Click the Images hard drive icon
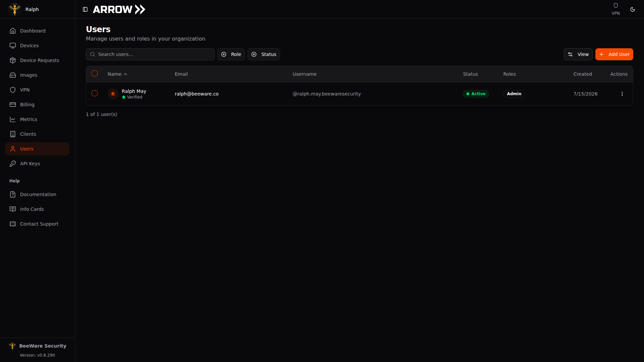This screenshot has height=362, width=644. coord(13,75)
